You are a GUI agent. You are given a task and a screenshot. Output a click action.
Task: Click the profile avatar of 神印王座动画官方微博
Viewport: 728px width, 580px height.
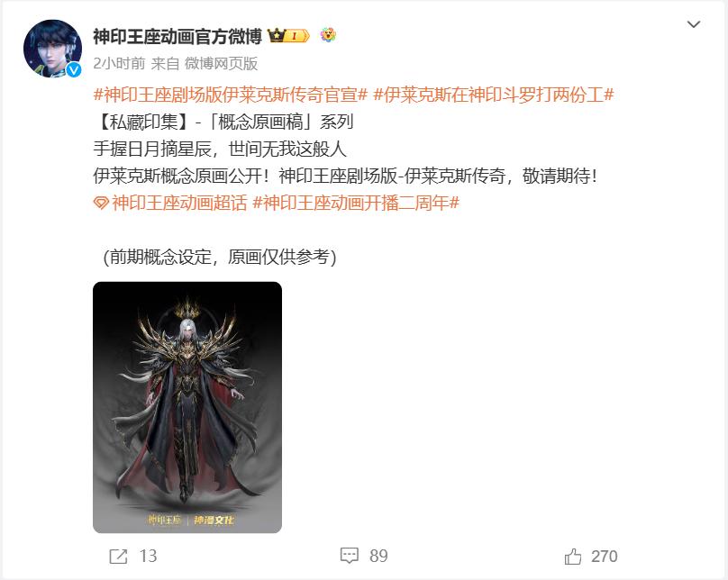coord(52,49)
